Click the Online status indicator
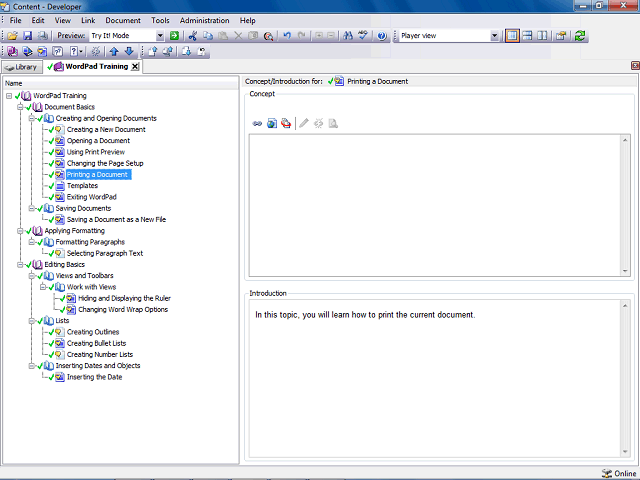640x480 pixels. pyautogui.click(x=619, y=473)
